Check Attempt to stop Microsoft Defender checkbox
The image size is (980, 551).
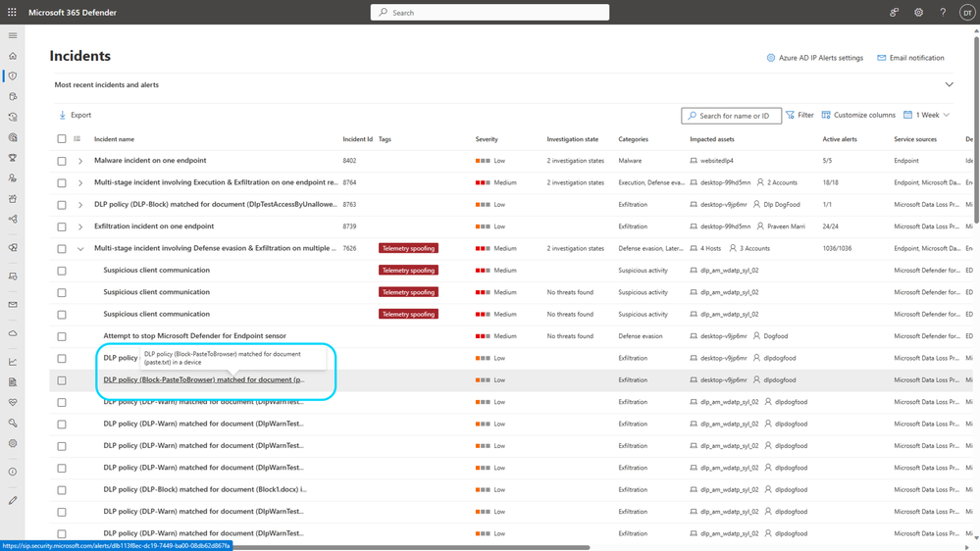click(61, 336)
